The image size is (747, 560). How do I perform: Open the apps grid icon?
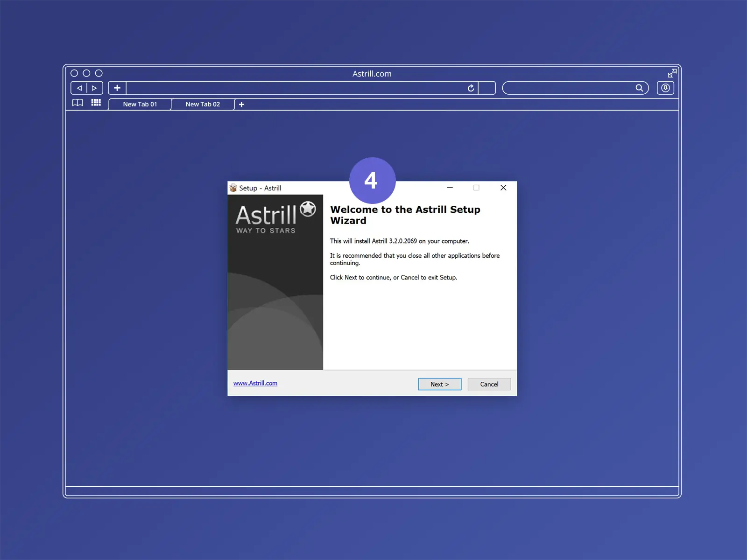[x=96, y=103]
